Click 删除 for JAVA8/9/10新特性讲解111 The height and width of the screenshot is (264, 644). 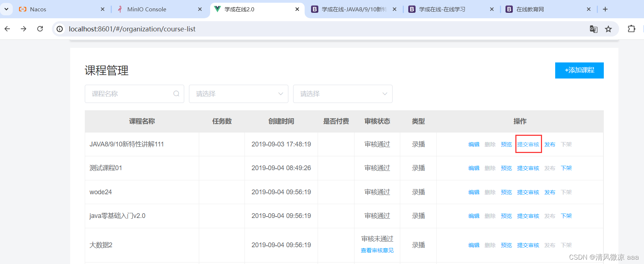490,144
